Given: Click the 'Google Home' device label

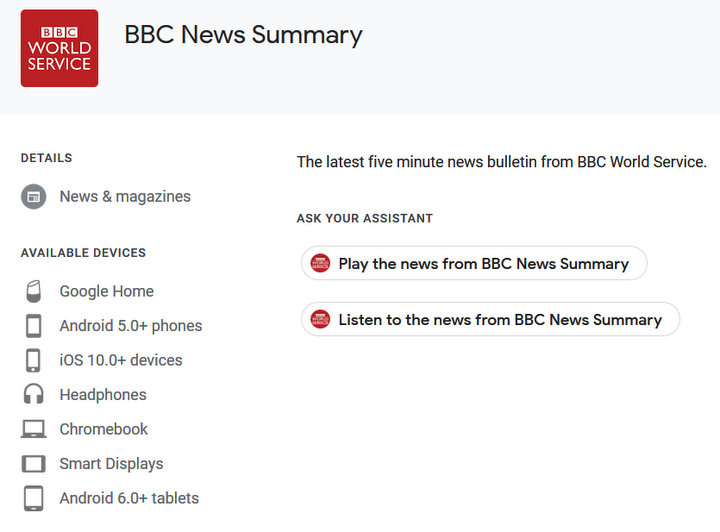Looking at the screenshot, I should (107, 291).
